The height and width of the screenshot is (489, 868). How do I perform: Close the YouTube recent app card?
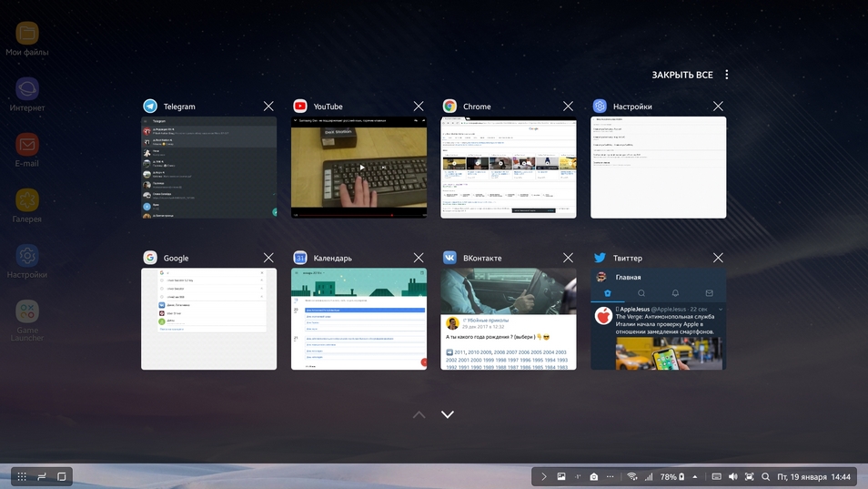click(x=419, y=106)
